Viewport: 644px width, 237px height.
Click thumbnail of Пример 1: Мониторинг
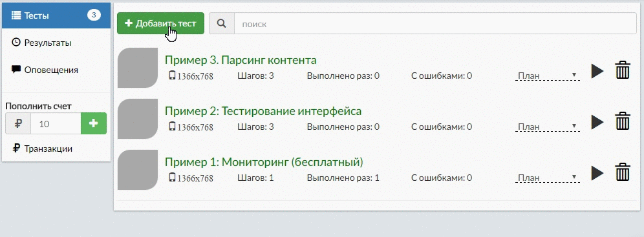click(x=138, y=170)
